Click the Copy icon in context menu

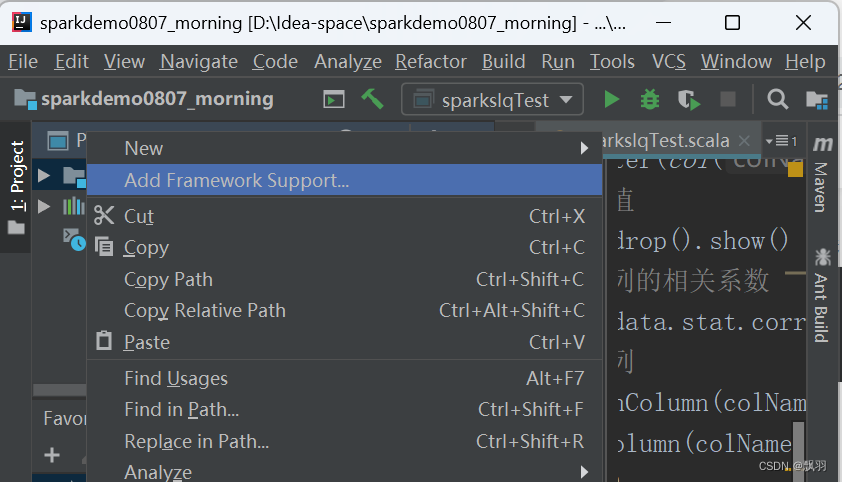tap(104, 247)
